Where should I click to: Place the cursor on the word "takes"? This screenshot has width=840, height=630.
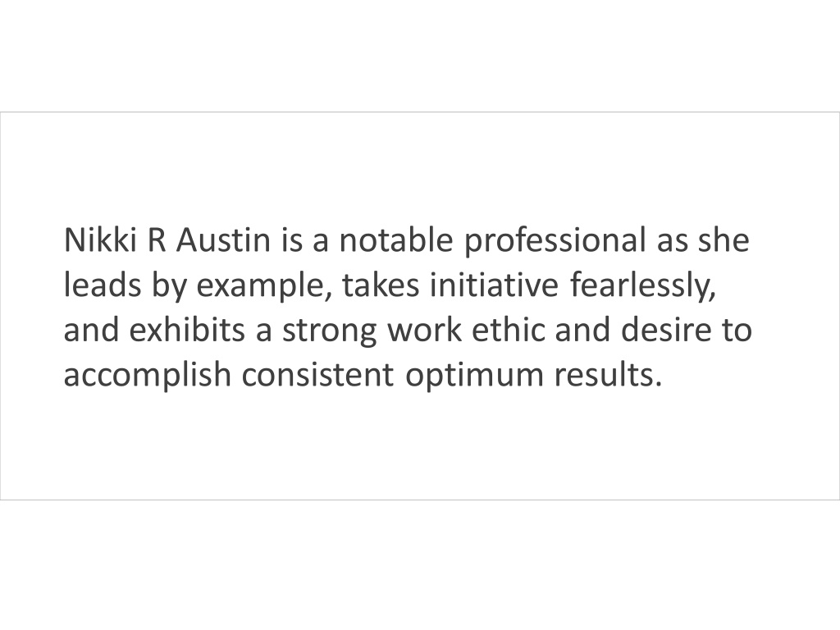point(381,285)
